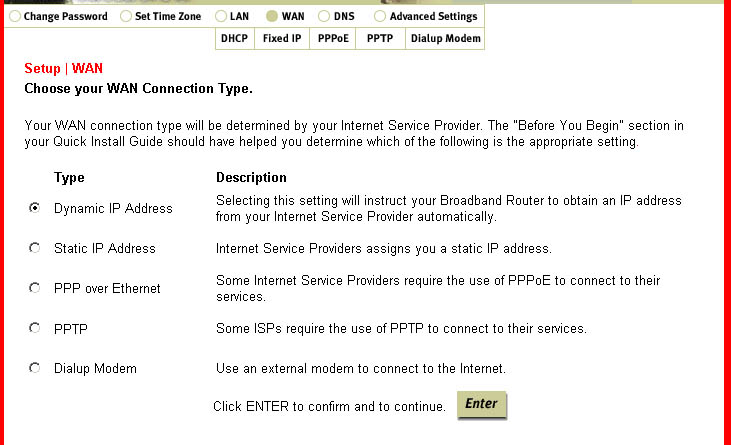
Task: Click the circle icon beside Advanced Settings
Action: [380, 17]
